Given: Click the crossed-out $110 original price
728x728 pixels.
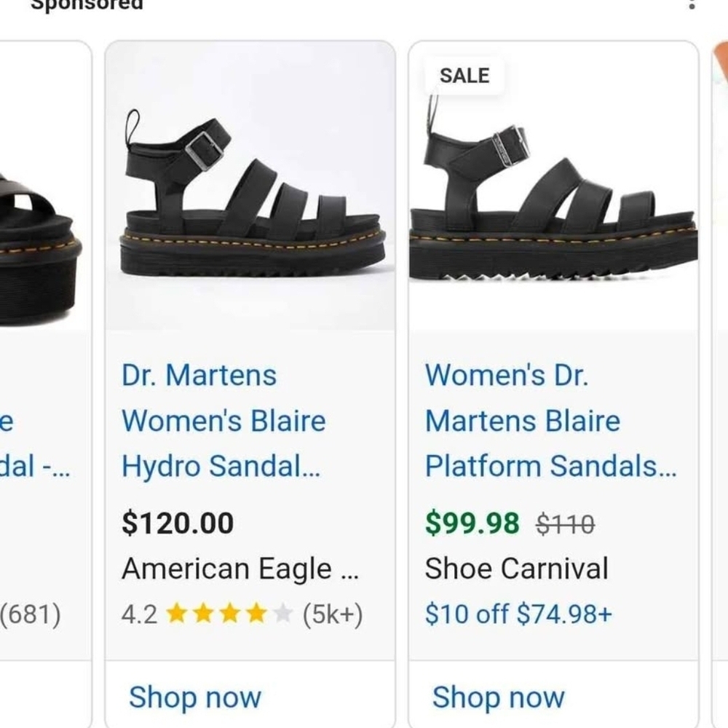Looking at the screenshot, I should pos(565,522).
